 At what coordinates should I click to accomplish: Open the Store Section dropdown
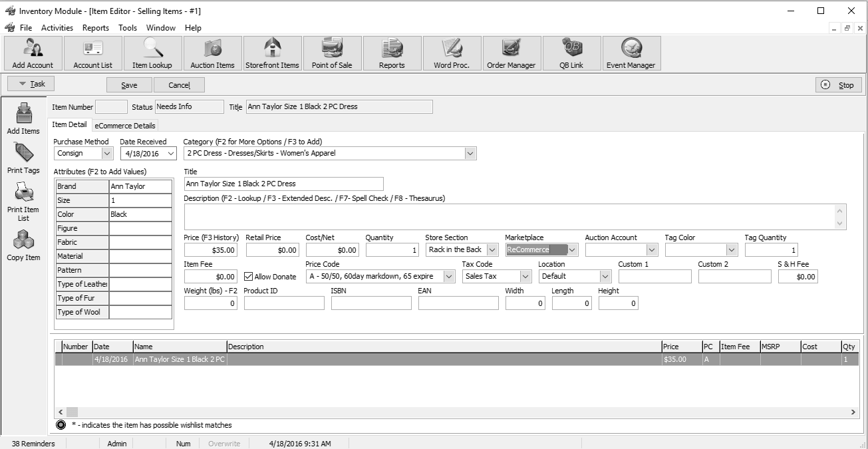coord(492,250)
